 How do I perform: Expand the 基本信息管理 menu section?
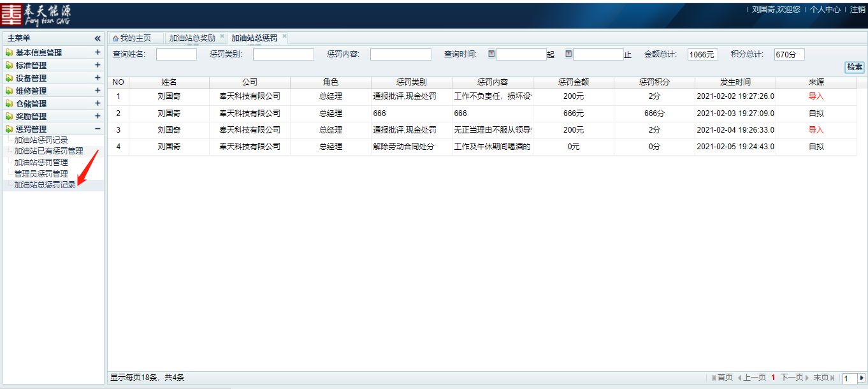click(98, 52)
